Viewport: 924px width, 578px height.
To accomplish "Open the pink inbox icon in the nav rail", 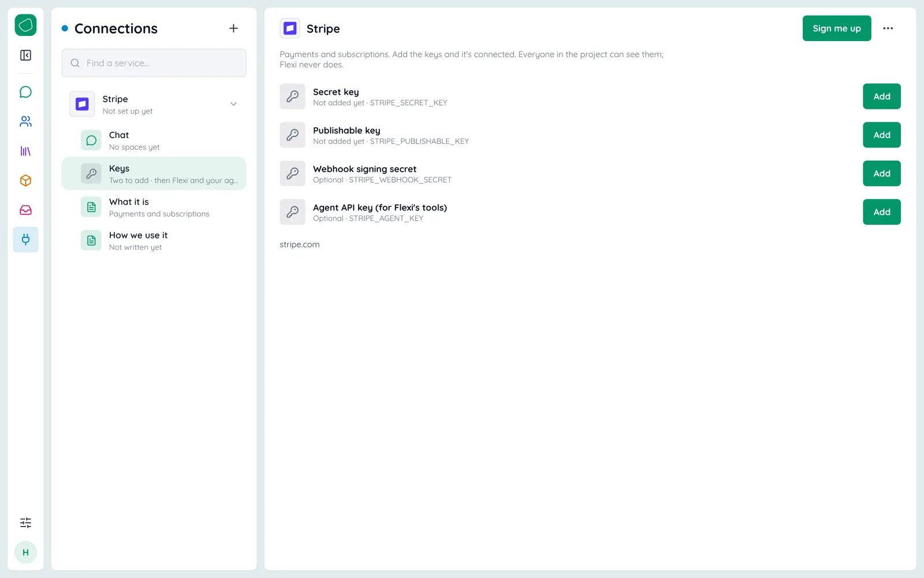I will point(25,210).
